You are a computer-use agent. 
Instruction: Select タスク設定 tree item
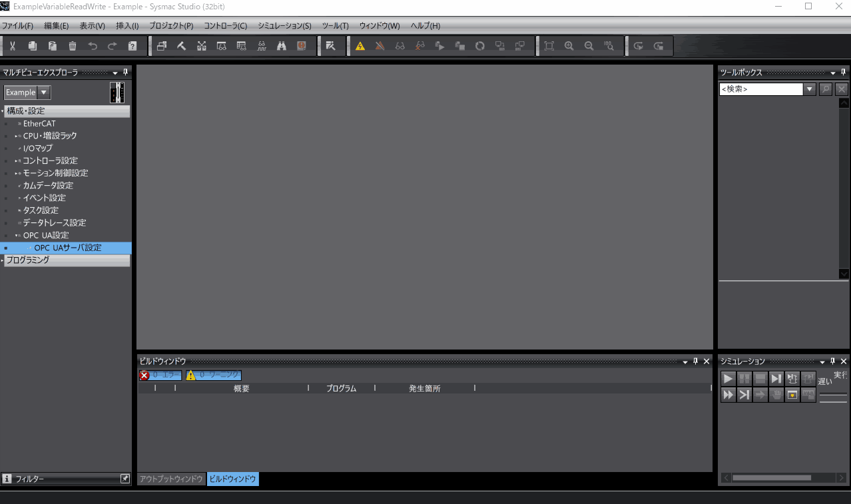(x=41, y=210)
